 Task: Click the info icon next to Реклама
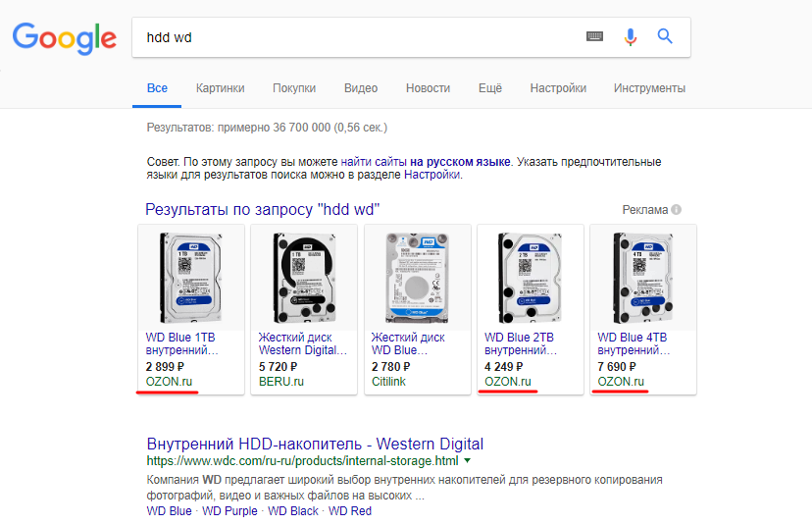677,209
